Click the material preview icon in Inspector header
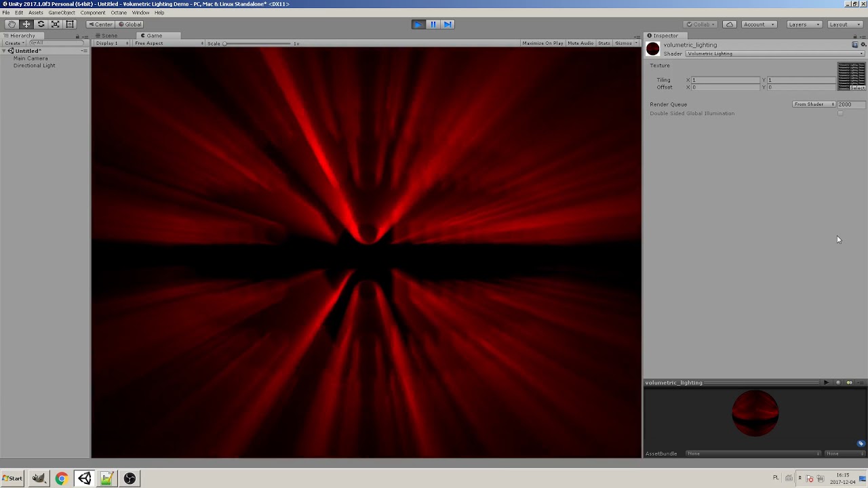This screenshot has width=868, height=488. click(x=653, y=48)
